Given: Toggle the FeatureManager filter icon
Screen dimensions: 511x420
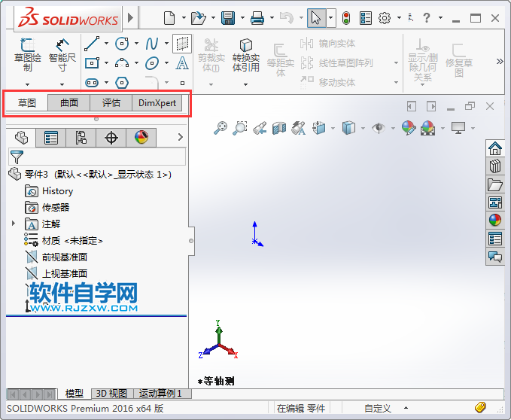Looking at the screenshot, I should point(17,157).
